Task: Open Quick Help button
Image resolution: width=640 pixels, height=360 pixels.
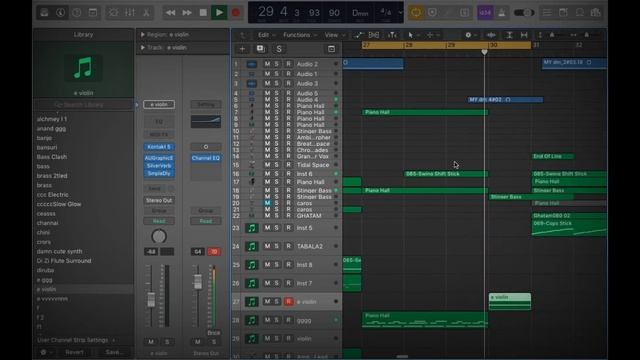Action: click(77, 13)
